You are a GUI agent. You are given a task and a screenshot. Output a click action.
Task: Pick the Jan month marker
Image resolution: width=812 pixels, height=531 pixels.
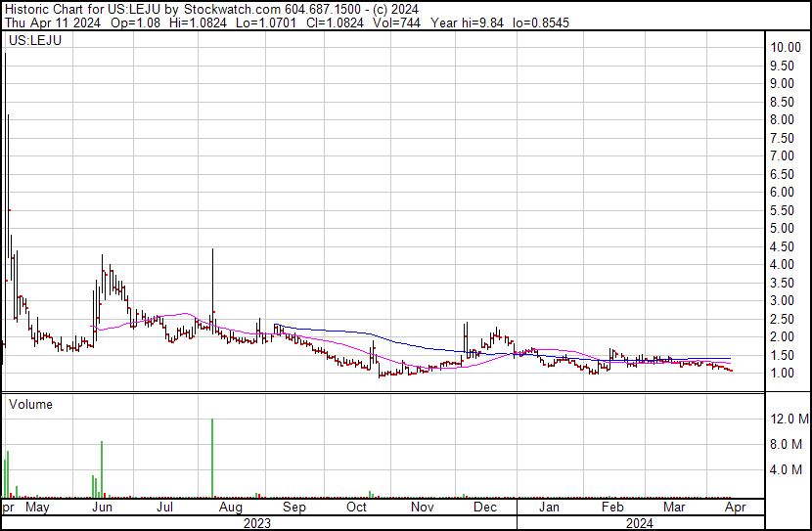(550, 508)
